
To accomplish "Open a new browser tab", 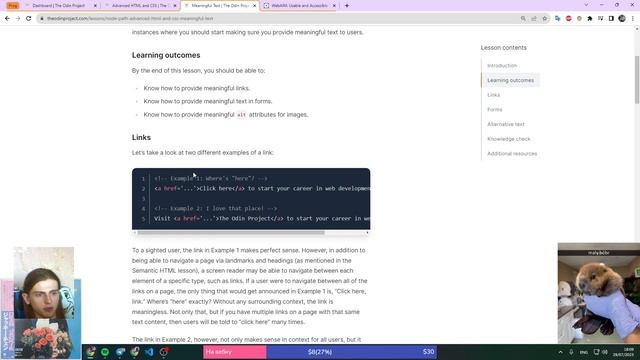I will (347, 6).
